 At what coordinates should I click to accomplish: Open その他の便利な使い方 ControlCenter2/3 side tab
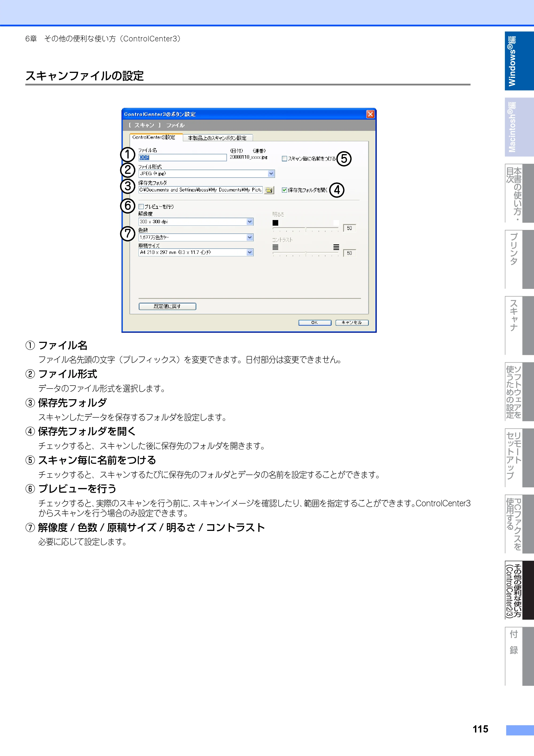(519, 590)
